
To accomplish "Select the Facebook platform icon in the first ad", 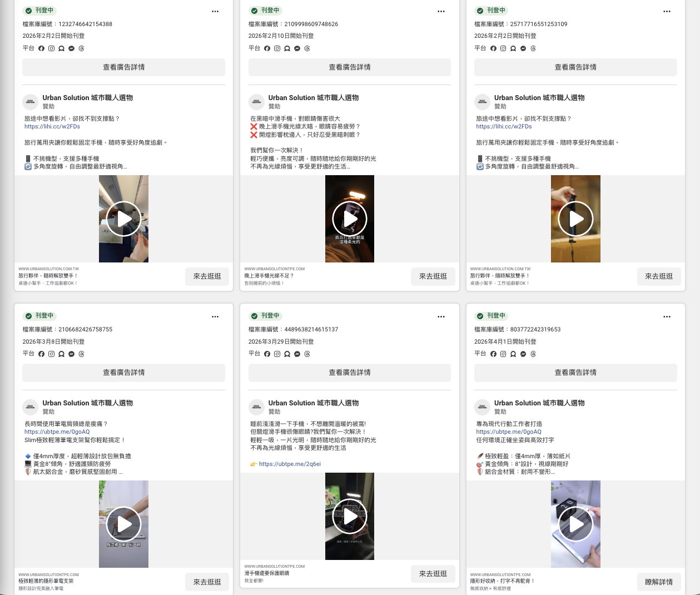I will coord(41,48).
